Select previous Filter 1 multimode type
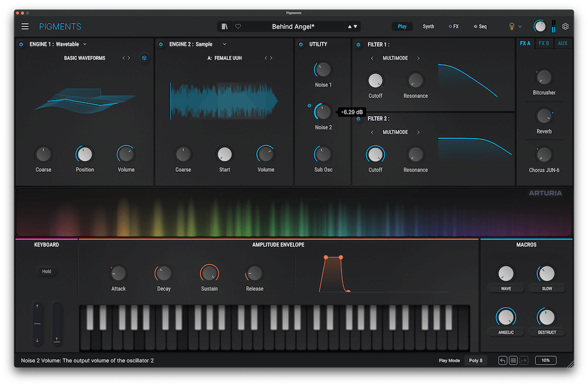This screenshot has width=588, height=386. click(372, 58)
